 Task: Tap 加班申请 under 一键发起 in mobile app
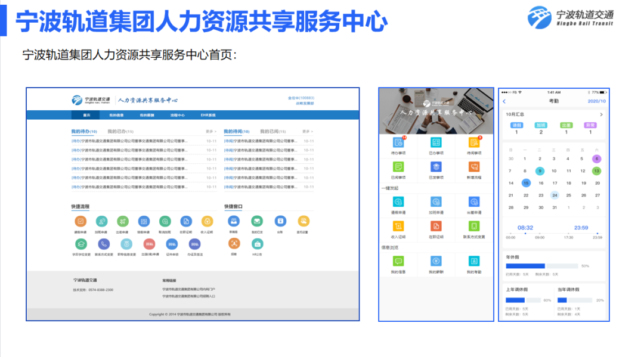pos(436,202)
